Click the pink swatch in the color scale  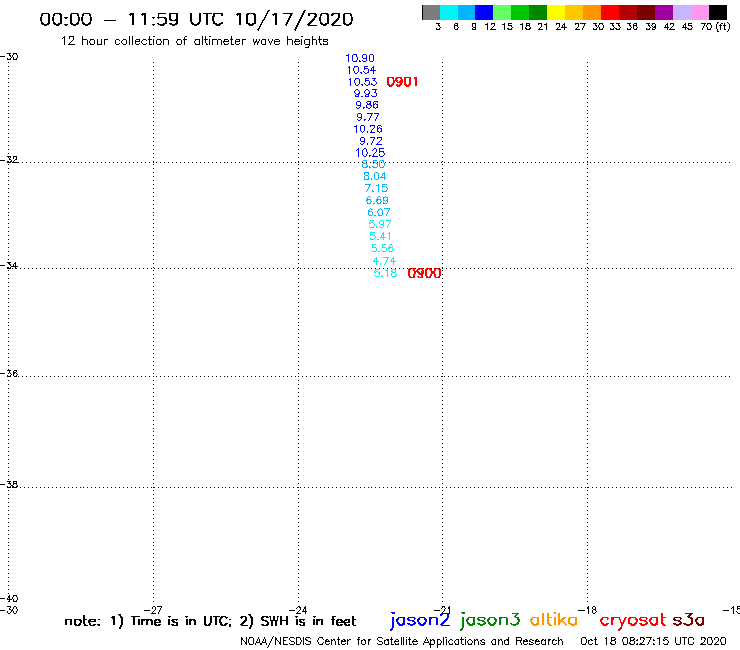[x=699, y=12]
